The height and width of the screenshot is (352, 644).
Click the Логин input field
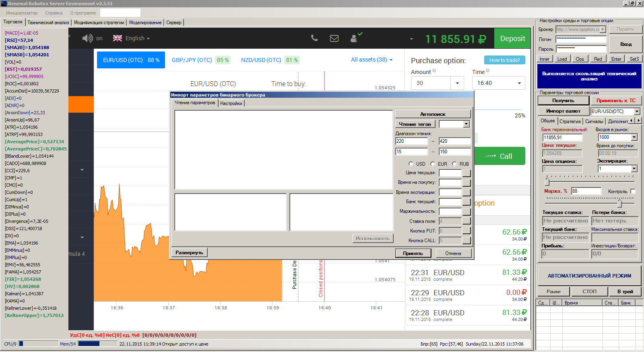581,39
